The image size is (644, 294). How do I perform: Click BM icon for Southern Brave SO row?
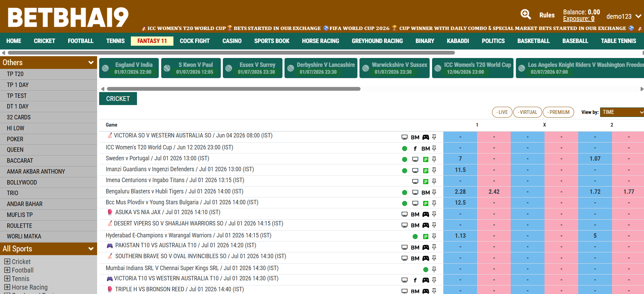(415, 258)
